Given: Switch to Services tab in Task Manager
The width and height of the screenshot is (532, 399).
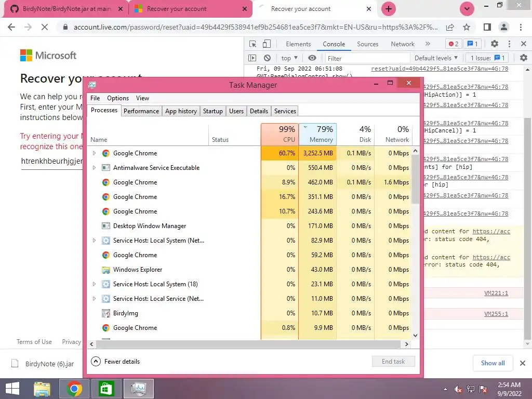Looking at the screenshot, I should [285, 111].
